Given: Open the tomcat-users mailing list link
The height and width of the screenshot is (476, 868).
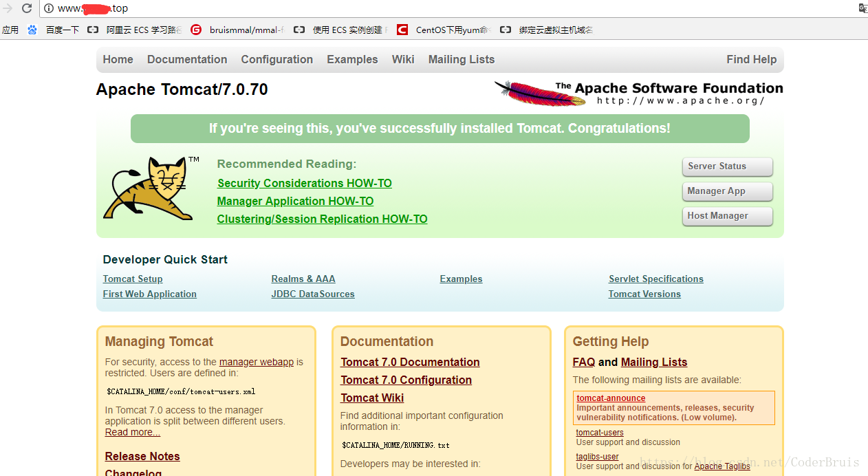Looking at the screenshot, I should click(600, 433).
